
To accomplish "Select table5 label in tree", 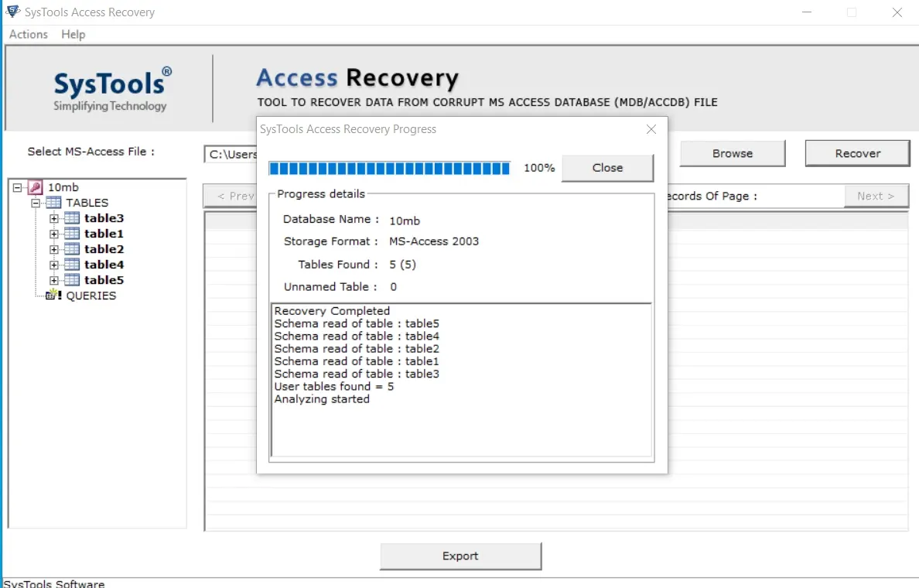I will (104, 279).
